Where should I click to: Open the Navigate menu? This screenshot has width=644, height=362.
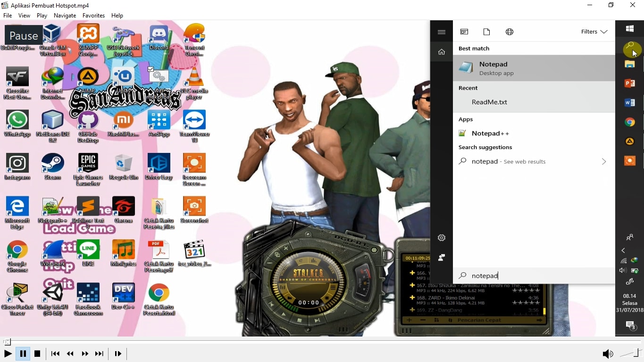click(x=65, y=16)
